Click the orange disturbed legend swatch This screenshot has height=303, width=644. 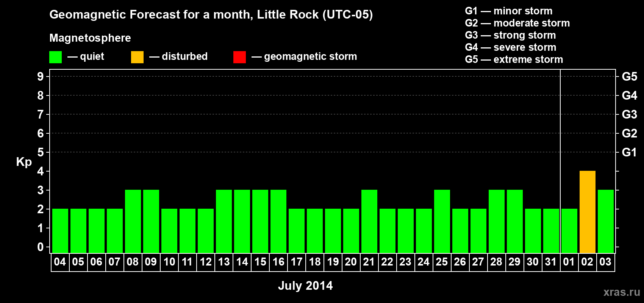click(137, 57)
